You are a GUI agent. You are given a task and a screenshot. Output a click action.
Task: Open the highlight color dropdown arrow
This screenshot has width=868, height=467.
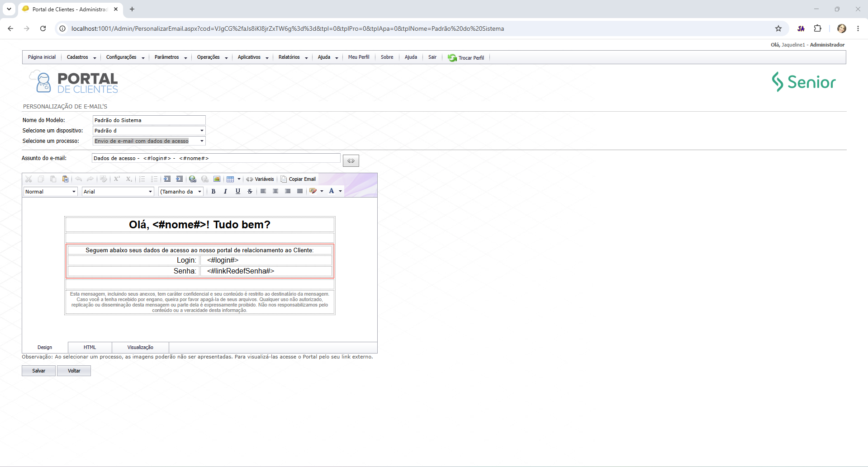pyautogui.click(x=322, y=191)
